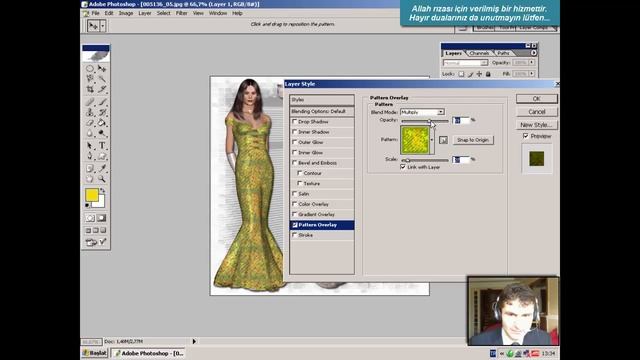Select the Type tool
The width and height of the screenshot is (640, 360).
[102, 146]
